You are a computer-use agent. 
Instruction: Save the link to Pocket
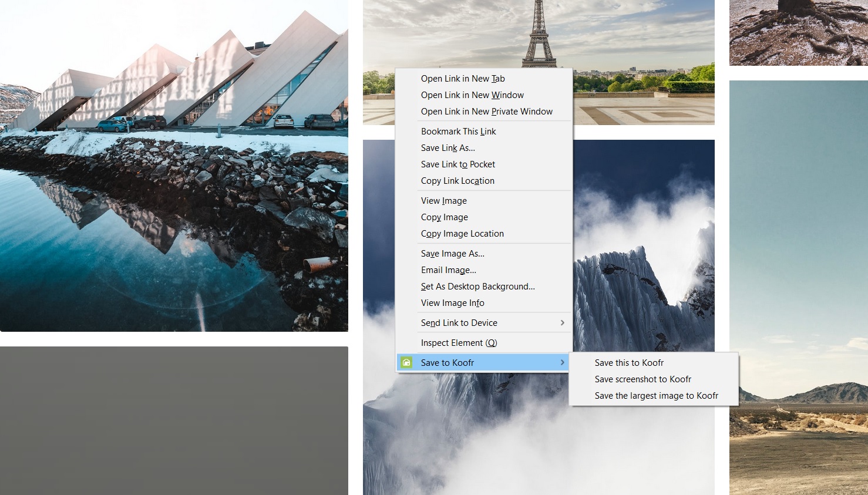(457, 164)
